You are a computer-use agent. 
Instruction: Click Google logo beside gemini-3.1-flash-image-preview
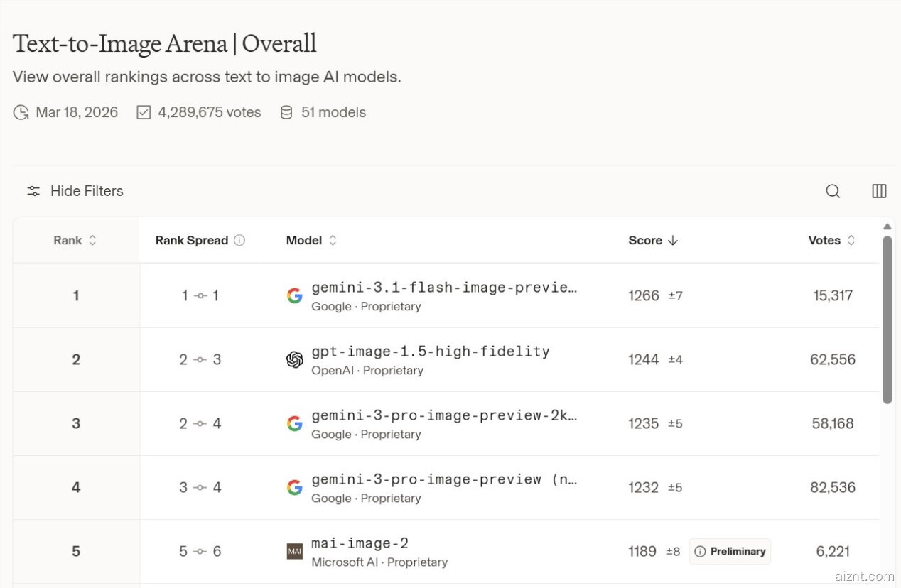tap(294, 296)
